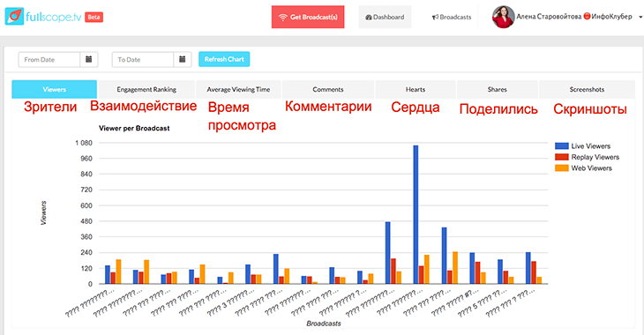Click the tallest blue Live Viewers bar

[416, 214]
